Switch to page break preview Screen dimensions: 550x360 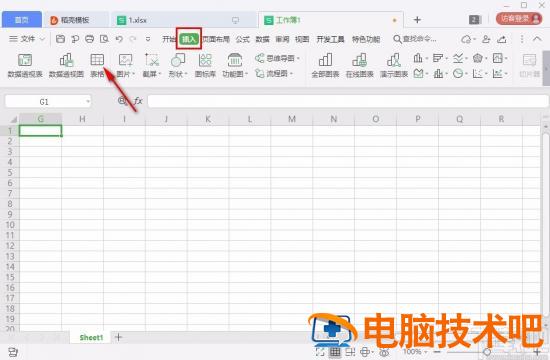pyautogui.click(x=350, y=352)
